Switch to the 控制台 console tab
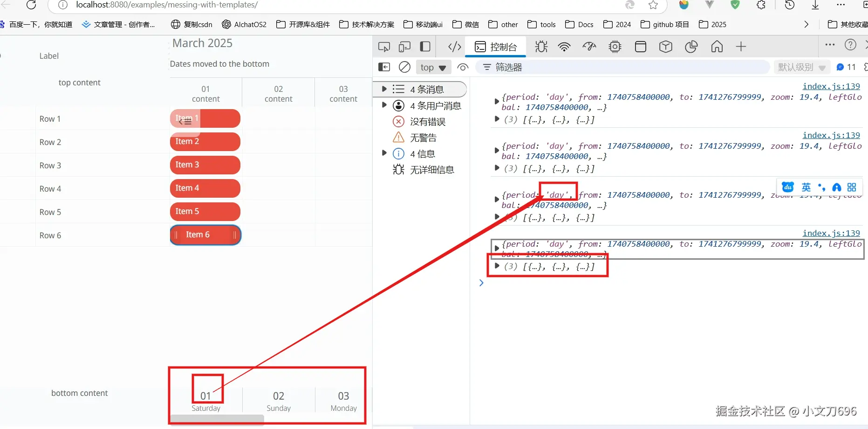 pyautogui.click(x=496, y=47)
